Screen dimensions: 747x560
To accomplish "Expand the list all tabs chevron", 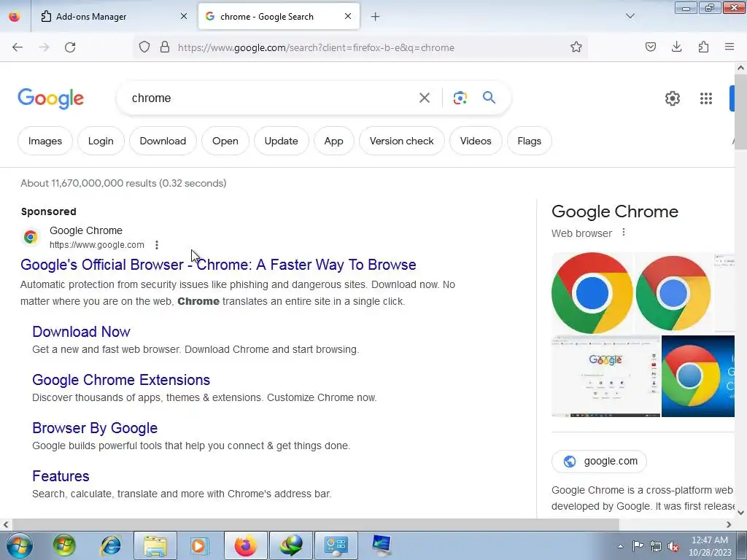I will point(630,16).
